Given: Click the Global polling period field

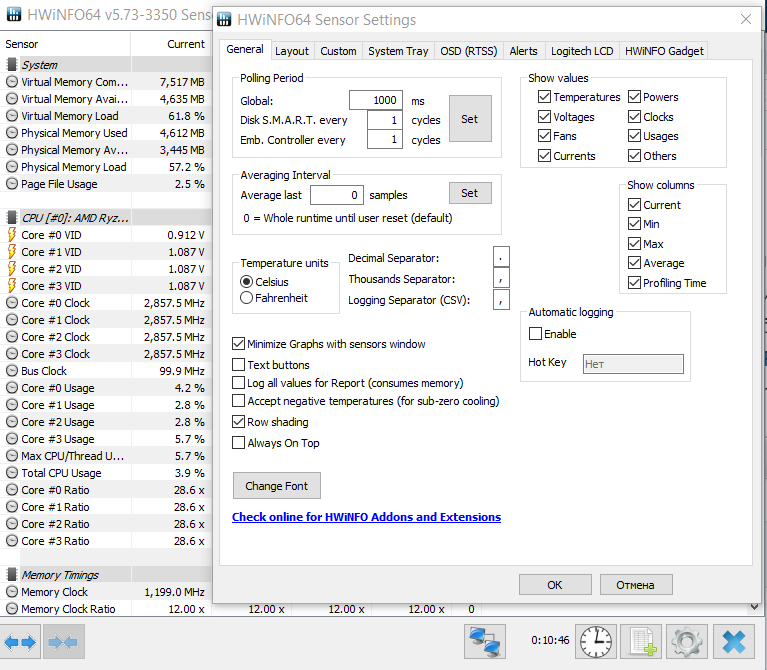Looking at the screenshot, I should [375, 100].
